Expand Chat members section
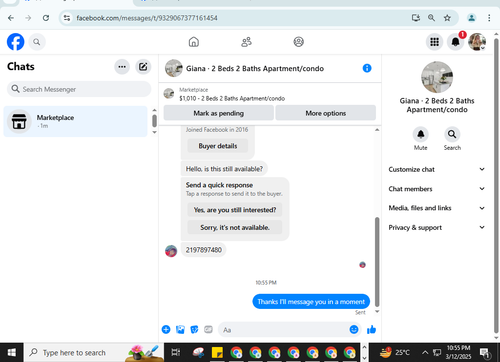Screen dimensions: 500x362 (437, 189)
